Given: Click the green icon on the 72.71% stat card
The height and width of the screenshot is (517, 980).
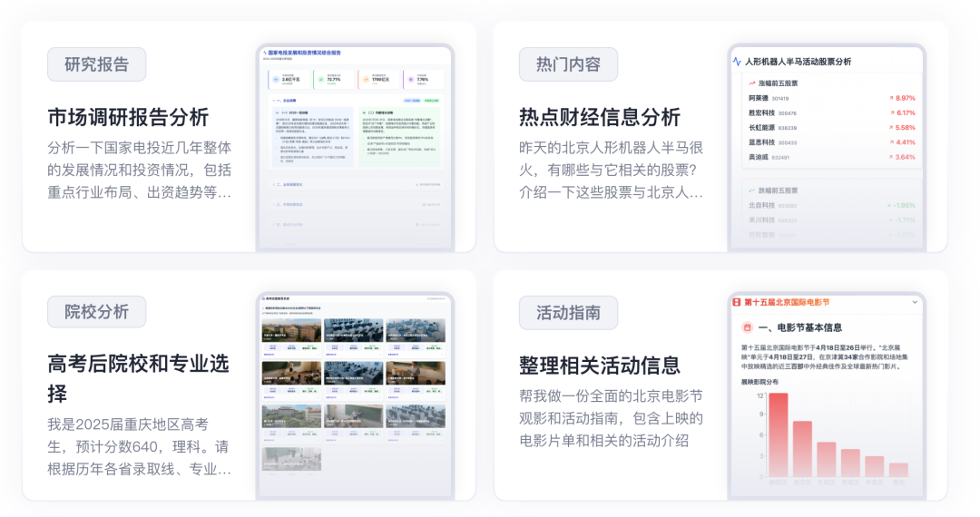Looking at the screenshot, I should tap(321, 79).
